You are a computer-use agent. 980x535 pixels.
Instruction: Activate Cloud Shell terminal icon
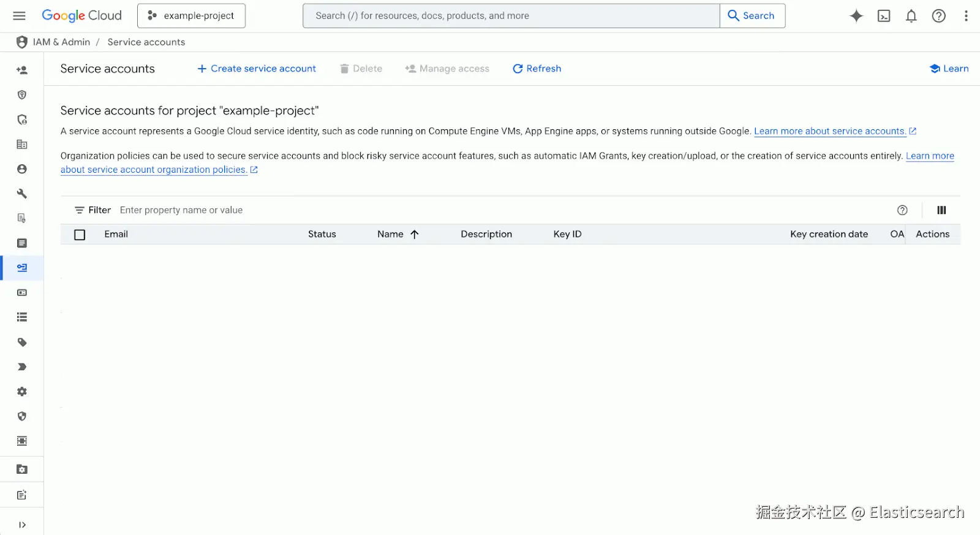(x=884, y=16)
